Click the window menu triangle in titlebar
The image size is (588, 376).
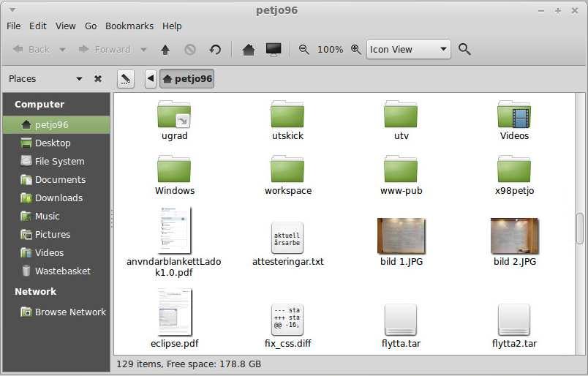(12, 10)
